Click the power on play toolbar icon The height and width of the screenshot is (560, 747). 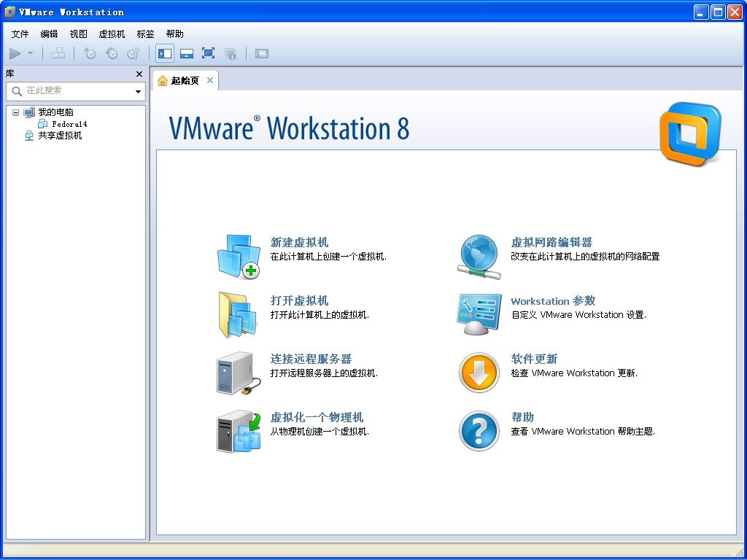pos(15,53)
